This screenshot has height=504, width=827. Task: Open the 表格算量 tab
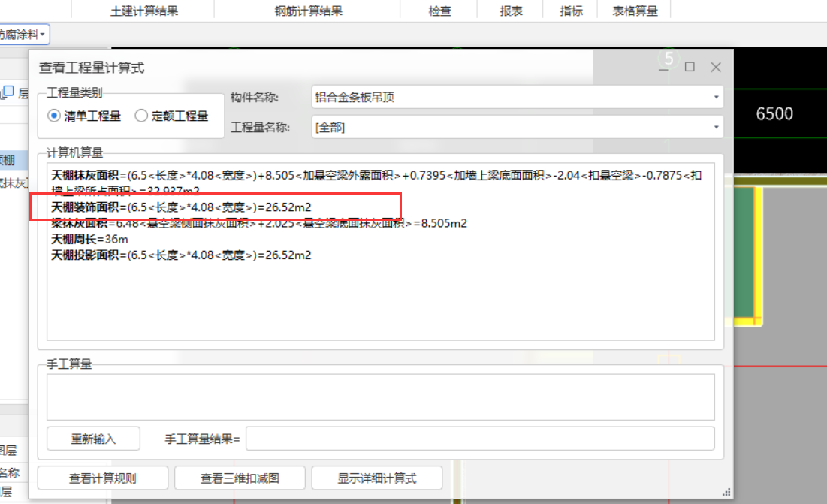(635, 11)
